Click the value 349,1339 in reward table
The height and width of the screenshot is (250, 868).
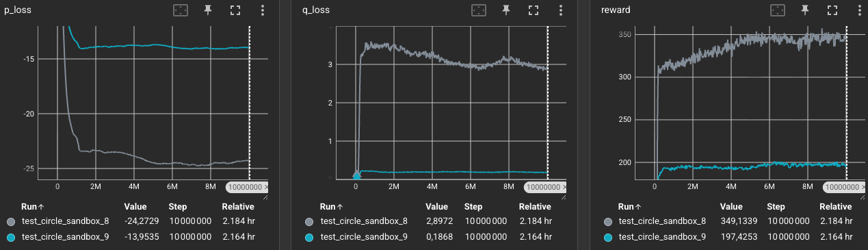coord(740,221)
